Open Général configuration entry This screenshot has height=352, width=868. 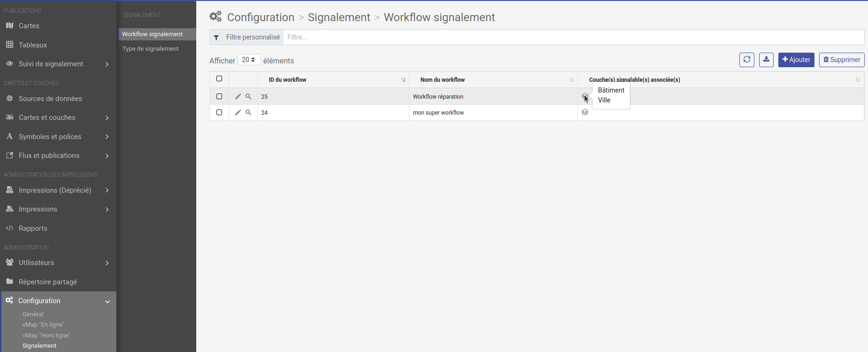pyautogui.click(x=33, y=314)
